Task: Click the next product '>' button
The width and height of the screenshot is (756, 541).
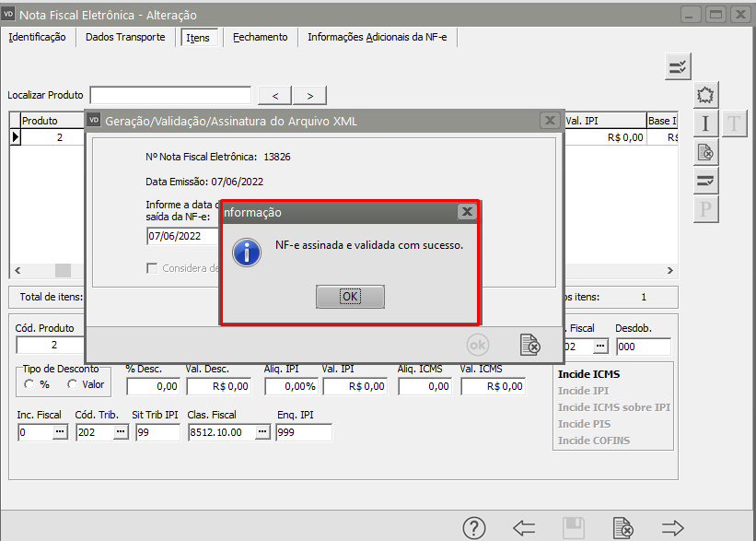Action: (309, 96)
